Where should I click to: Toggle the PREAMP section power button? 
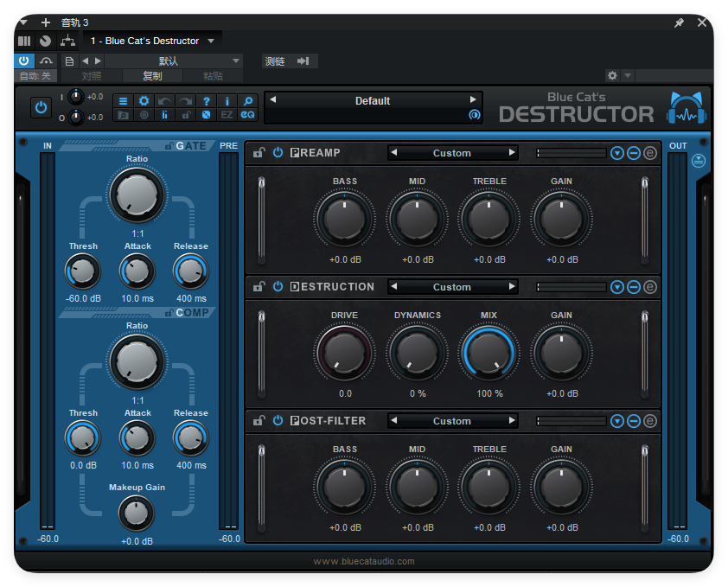[x=278, y=152]
